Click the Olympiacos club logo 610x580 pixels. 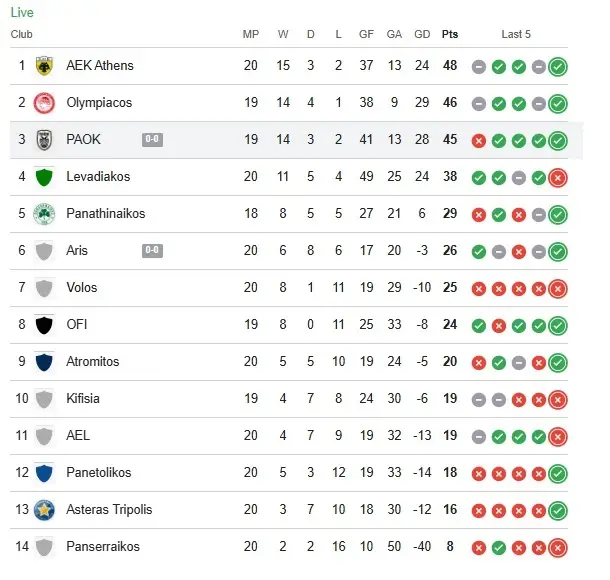click(x=43, y=103)
